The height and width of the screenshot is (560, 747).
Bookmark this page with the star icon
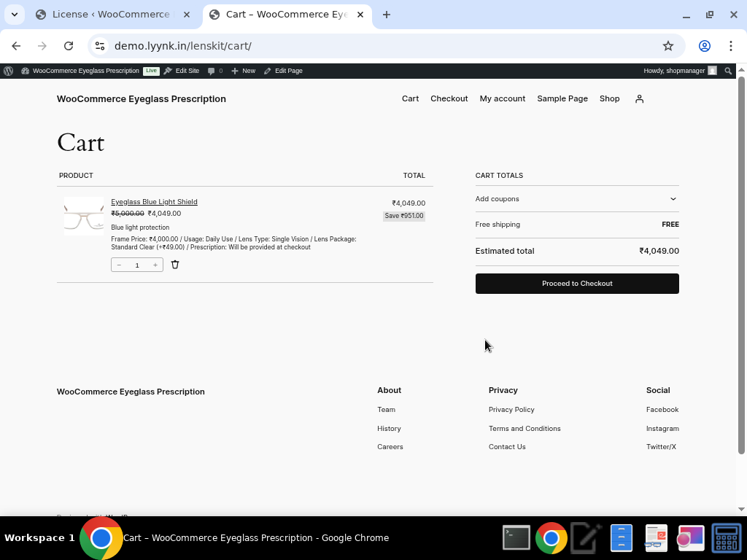[667, 46]
